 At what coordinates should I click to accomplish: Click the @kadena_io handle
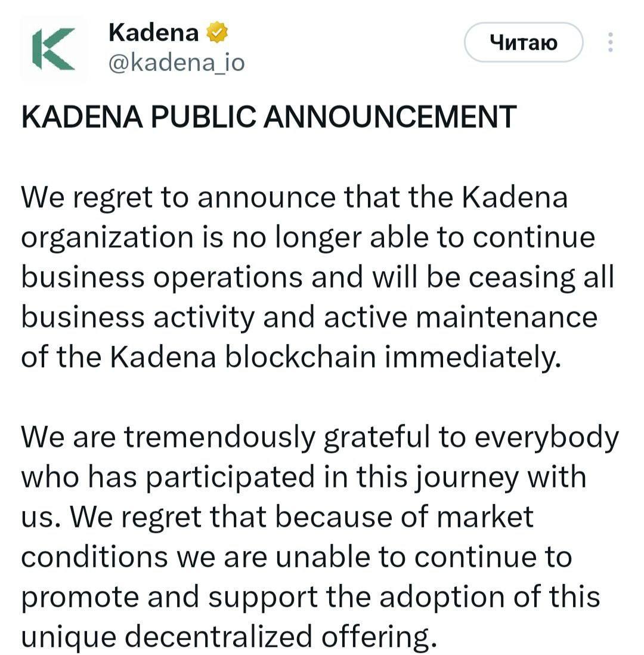pyautogui.click(x=177, y=61)
